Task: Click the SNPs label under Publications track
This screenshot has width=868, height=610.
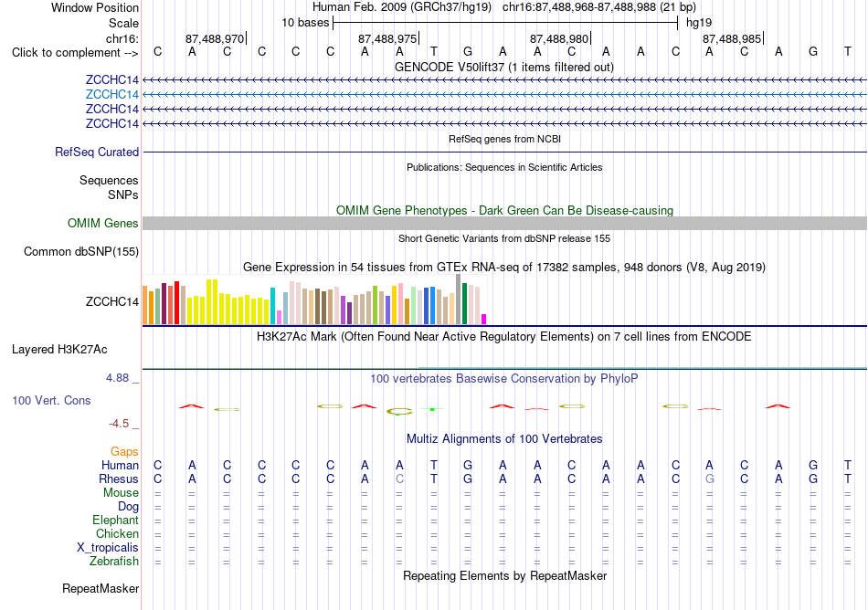Action: click(123, 195)
